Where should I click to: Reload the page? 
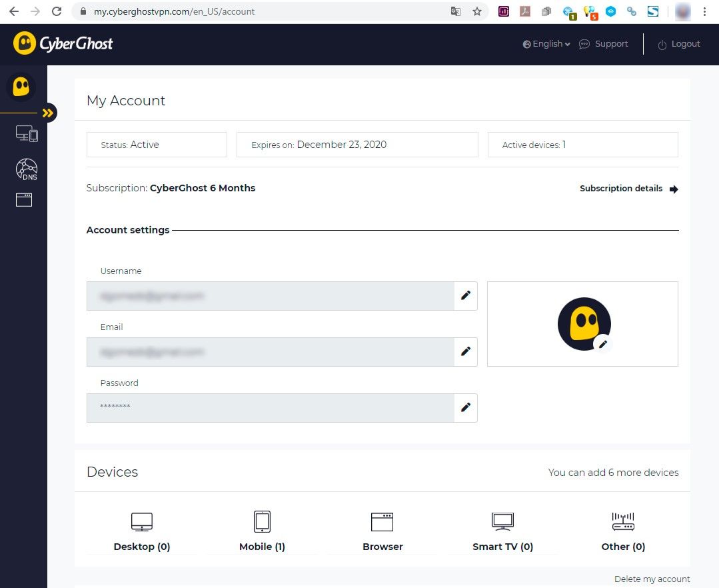57,11
